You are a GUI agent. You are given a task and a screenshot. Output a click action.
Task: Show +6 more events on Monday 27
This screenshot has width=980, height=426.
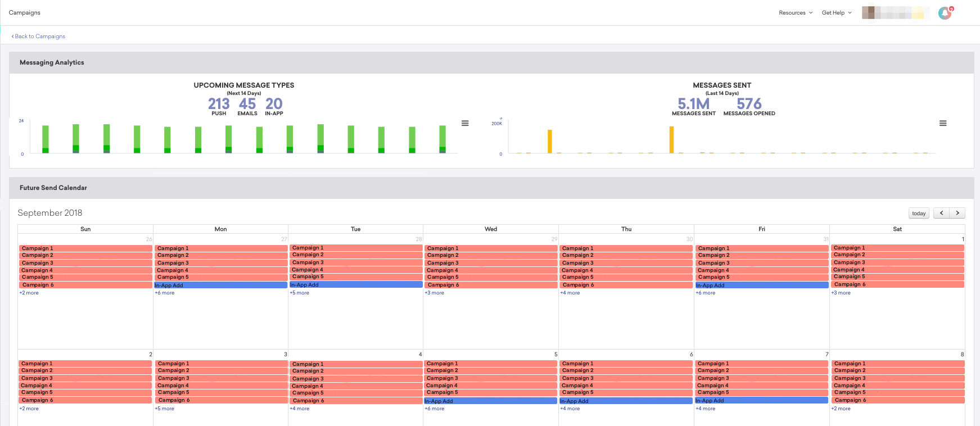click(x=165, y=293)
